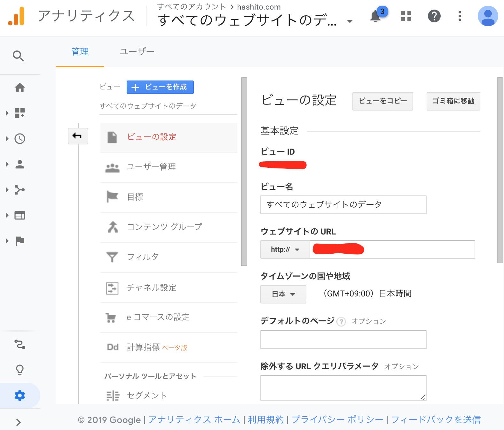Open the 日本 timezone country dropdown
This screenshot has height=430, width=504.
(x=283, y=294)
